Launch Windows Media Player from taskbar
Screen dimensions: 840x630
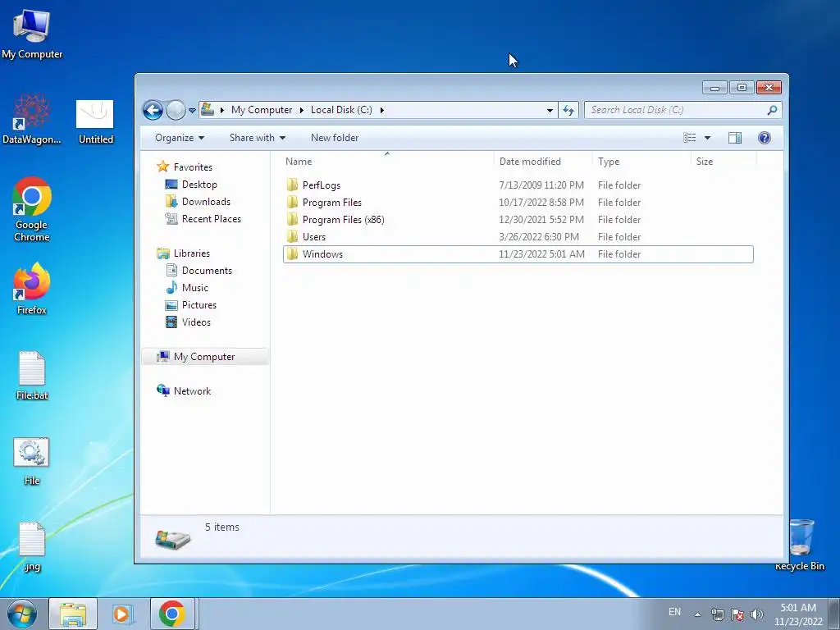121,614
